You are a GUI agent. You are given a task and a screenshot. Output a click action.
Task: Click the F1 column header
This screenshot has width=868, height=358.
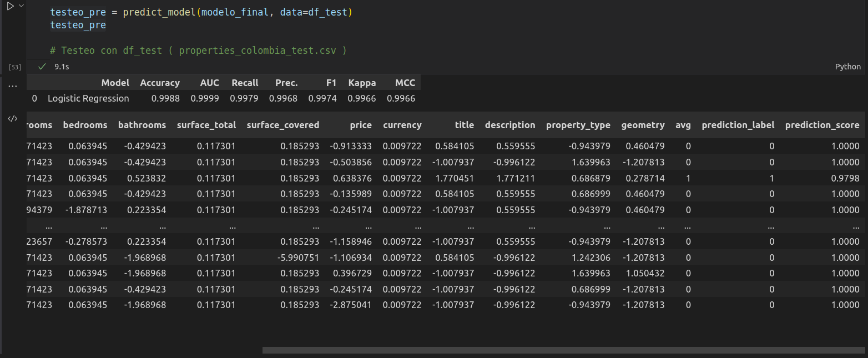click(x=331, y=83)
